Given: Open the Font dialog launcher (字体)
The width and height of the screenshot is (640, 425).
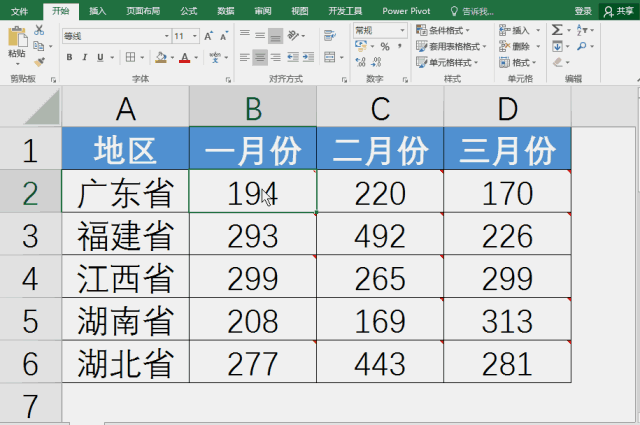Looking at the screenshot, I should click(x=228, y=80).
